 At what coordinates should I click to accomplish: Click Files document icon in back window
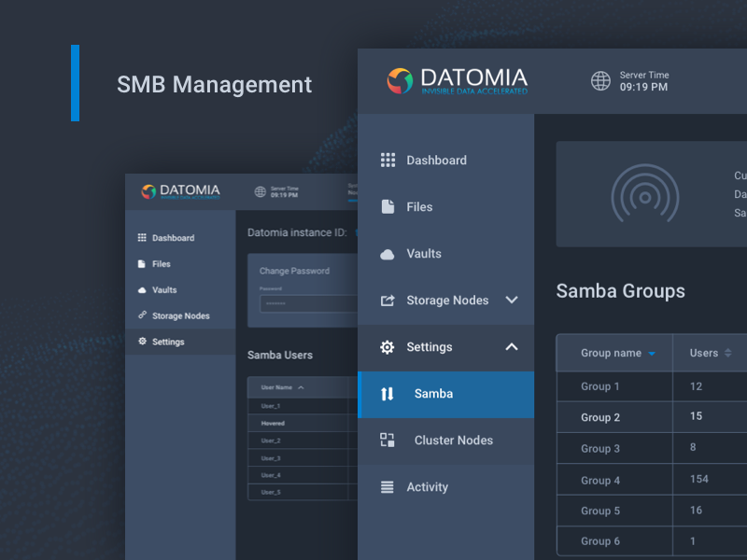coord(142,264)
